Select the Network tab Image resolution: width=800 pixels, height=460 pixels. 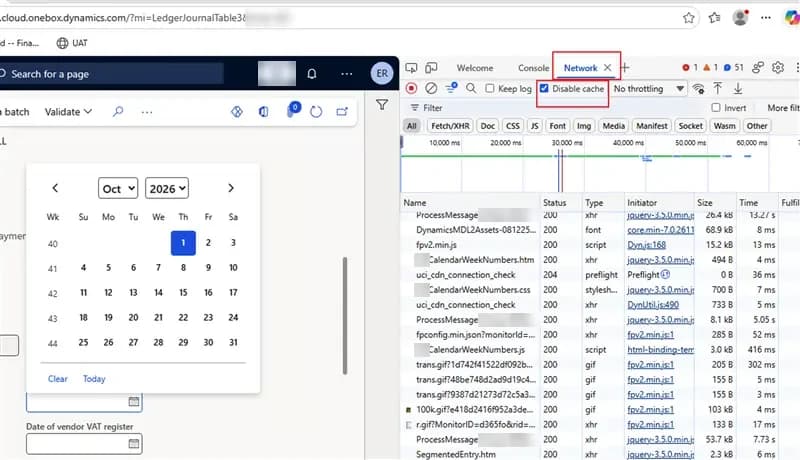tap(580, 68)
